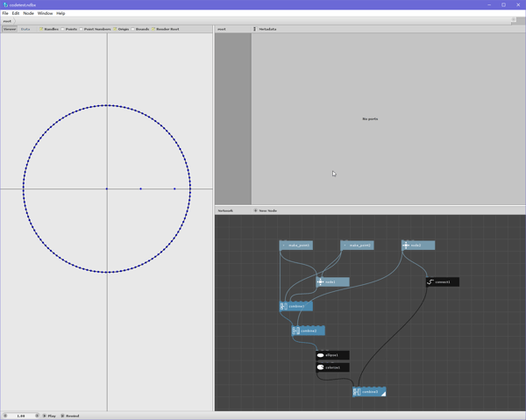The image size is (526, 420).
Task: Open the Edit menu
Action: [16, 13]
